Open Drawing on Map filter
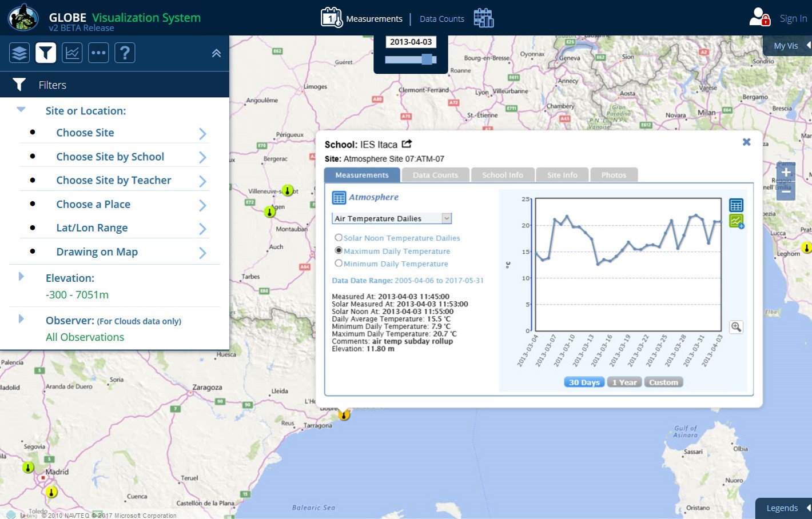The width and height of the screenshot is (812, 519). point(97,251)
